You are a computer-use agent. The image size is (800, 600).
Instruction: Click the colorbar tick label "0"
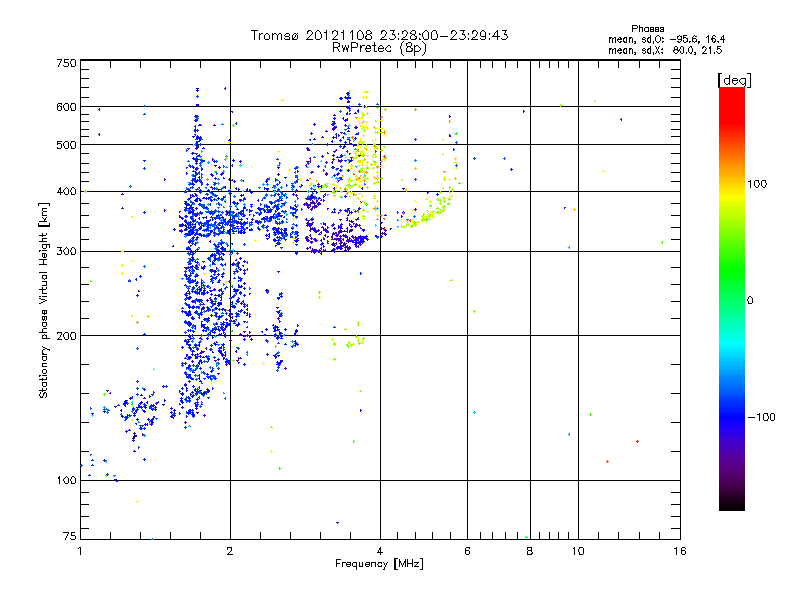click(x=750, y=301)
